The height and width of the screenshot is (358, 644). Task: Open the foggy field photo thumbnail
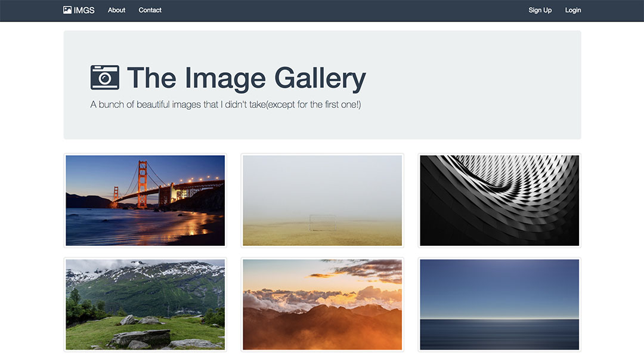click(322, 200)
